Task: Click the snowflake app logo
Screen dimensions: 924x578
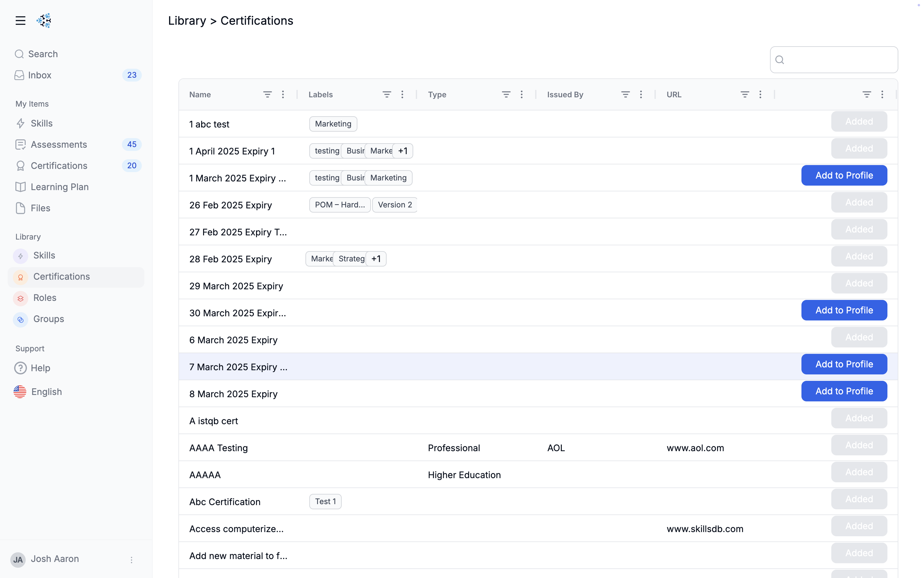Action: pyautogui.click(x=44, y=21)
